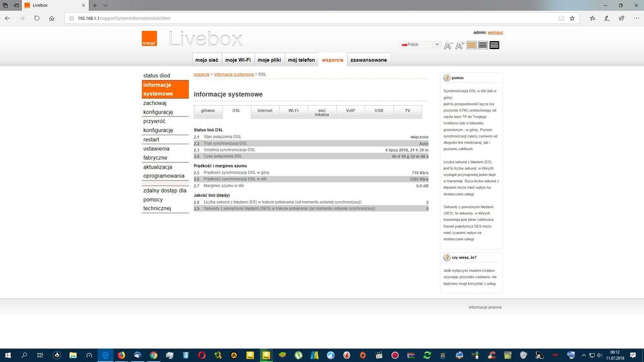Click the browser back arrow
Screen dimensions: 644x362
click(7, 18)
